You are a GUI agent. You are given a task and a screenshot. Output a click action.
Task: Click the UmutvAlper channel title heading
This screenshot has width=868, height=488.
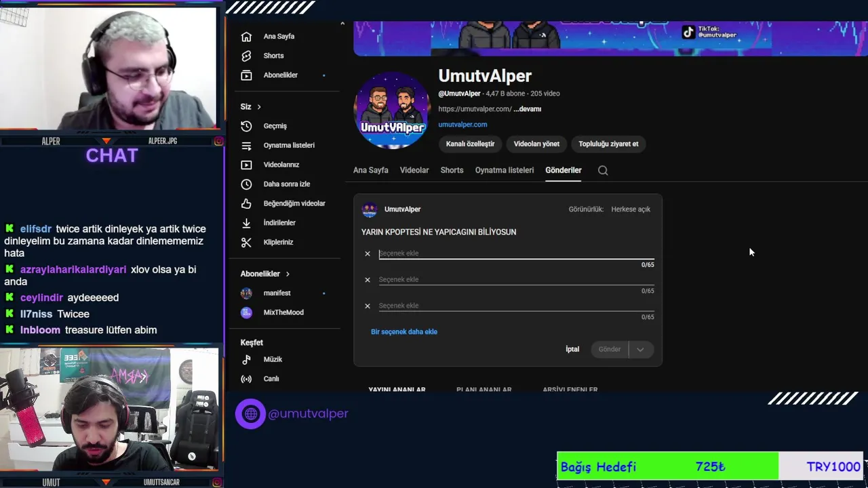tap(485, 76)
